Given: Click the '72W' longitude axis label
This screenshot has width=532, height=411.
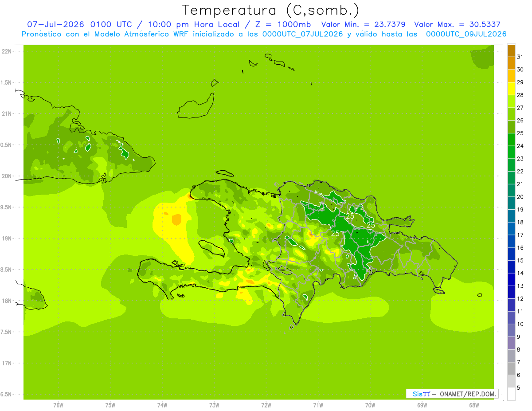Looking at the screenshot, I should click(266, 405).
